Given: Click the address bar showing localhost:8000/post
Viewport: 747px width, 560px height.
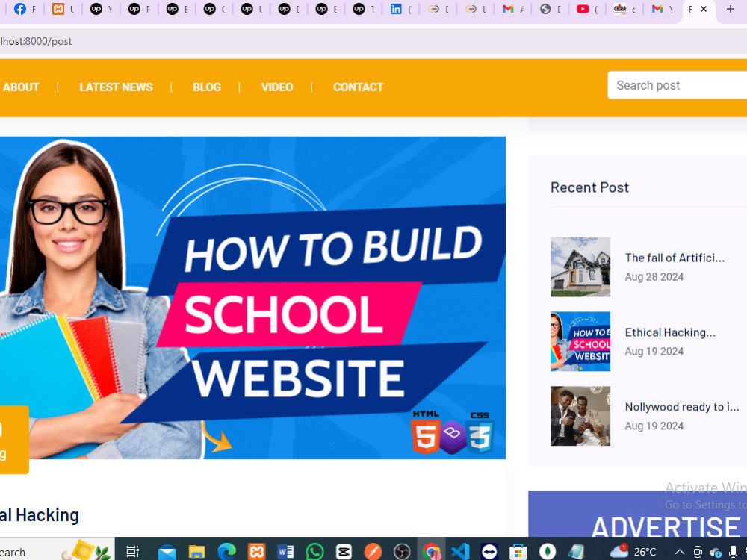Looking at the screenshot, I should pyautogui.click(x=373, y=41).
